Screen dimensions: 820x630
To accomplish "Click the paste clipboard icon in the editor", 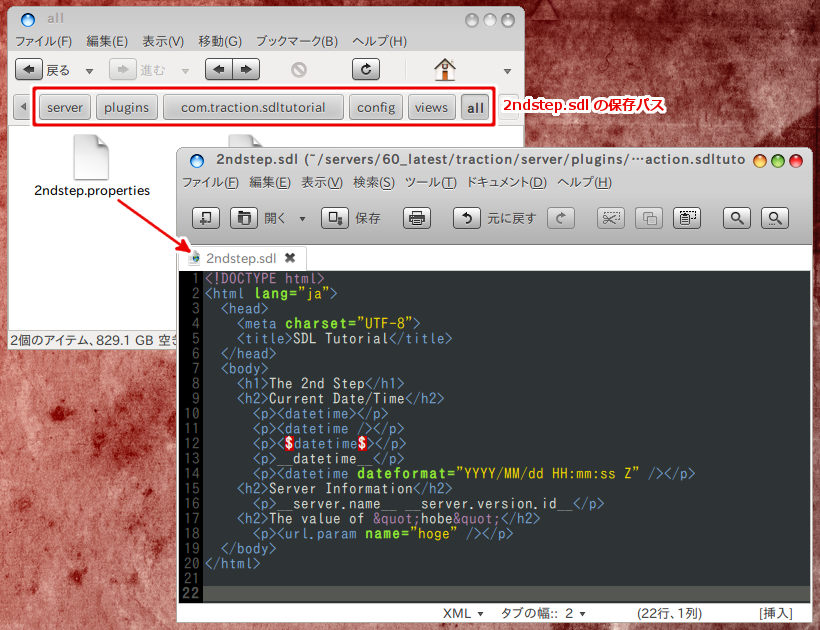I will click(686, 218).
